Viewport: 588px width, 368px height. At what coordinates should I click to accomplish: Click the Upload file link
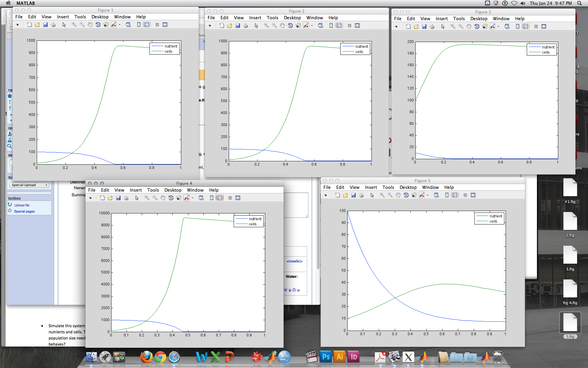tap(22, 205)
